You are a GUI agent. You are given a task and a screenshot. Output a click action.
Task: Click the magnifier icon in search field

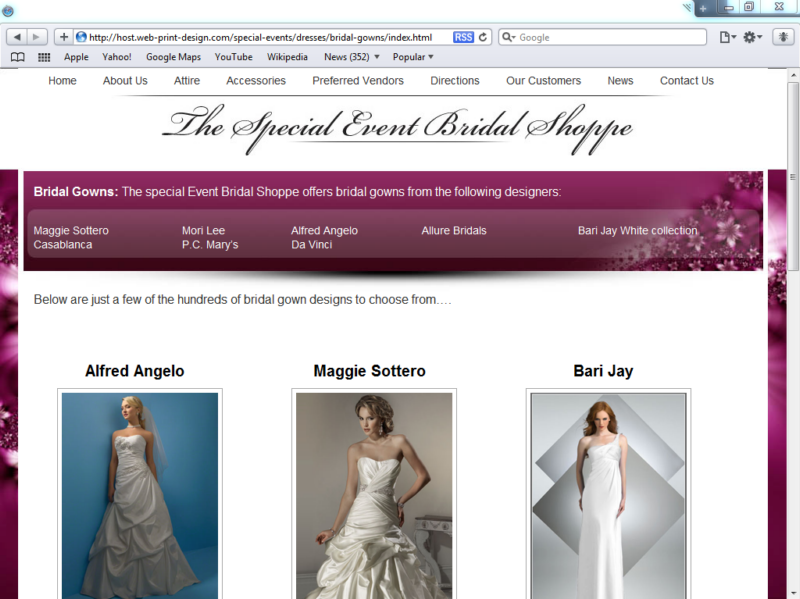pyautogui.click(x=508, y=37)
